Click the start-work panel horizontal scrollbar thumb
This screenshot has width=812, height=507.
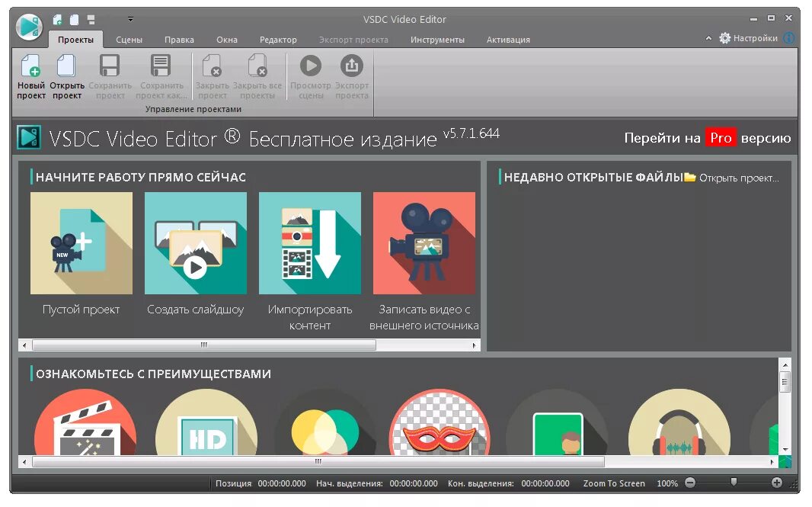204,345
